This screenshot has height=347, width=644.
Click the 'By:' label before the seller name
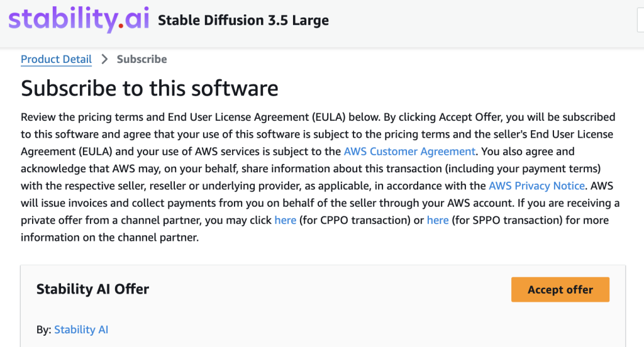tap(43, 330)
